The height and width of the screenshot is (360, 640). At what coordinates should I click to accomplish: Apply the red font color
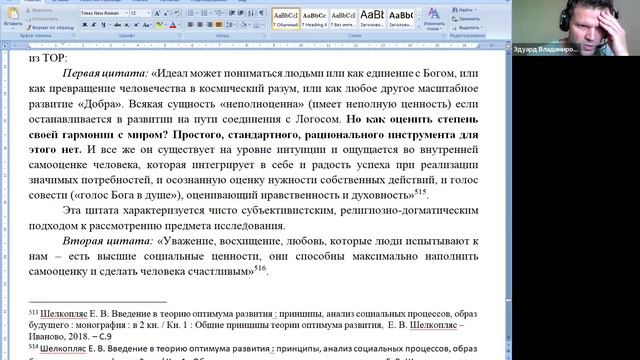click(x=173, y=25)
